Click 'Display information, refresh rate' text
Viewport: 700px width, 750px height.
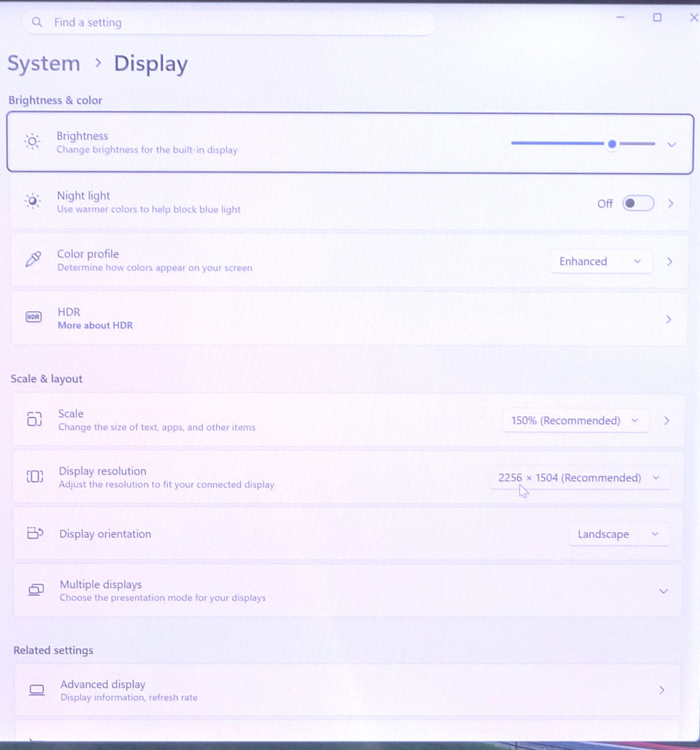click(x=129, y=697)
